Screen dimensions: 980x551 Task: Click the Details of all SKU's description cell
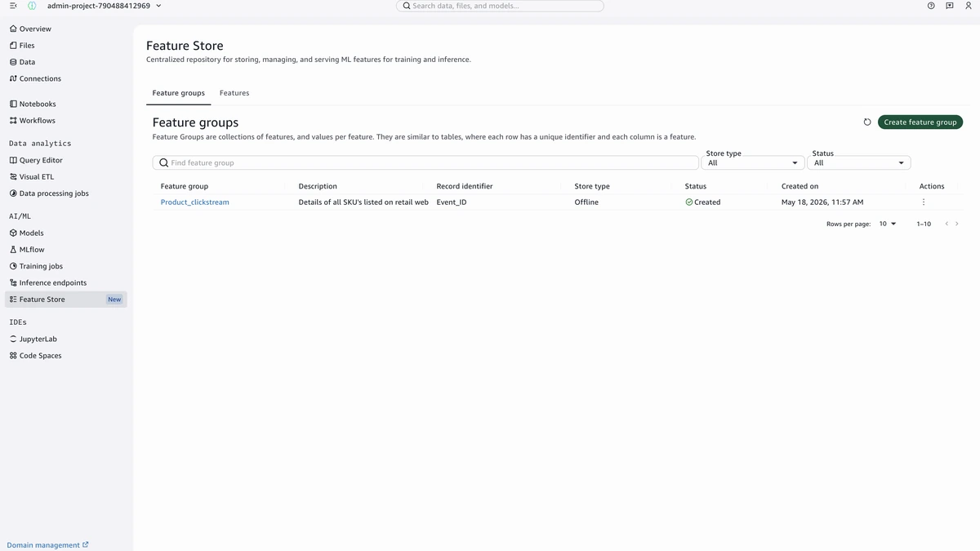(x=363, y=202)
